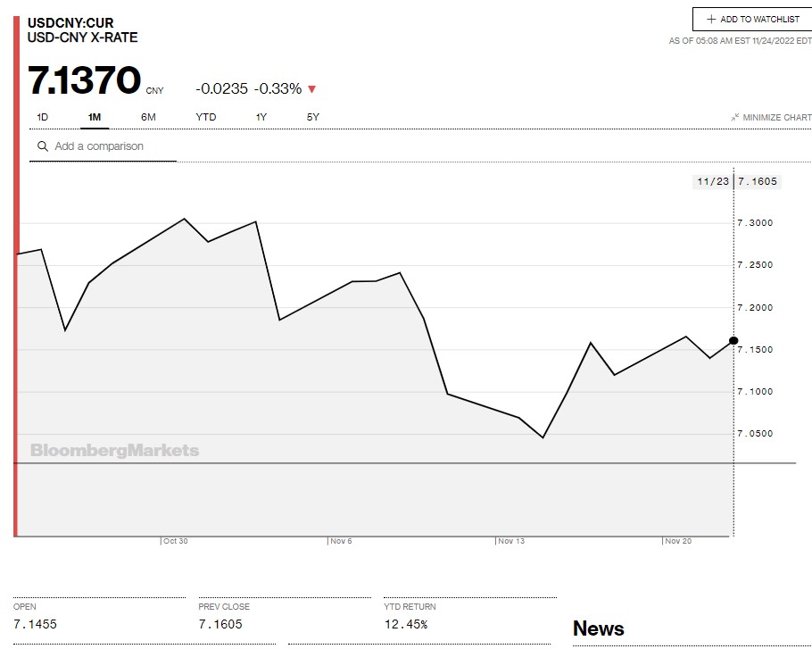Viewport: 812px width, 649px height.
Task: Switch to the YTD chart view
Action: click(x=206, y=117)
